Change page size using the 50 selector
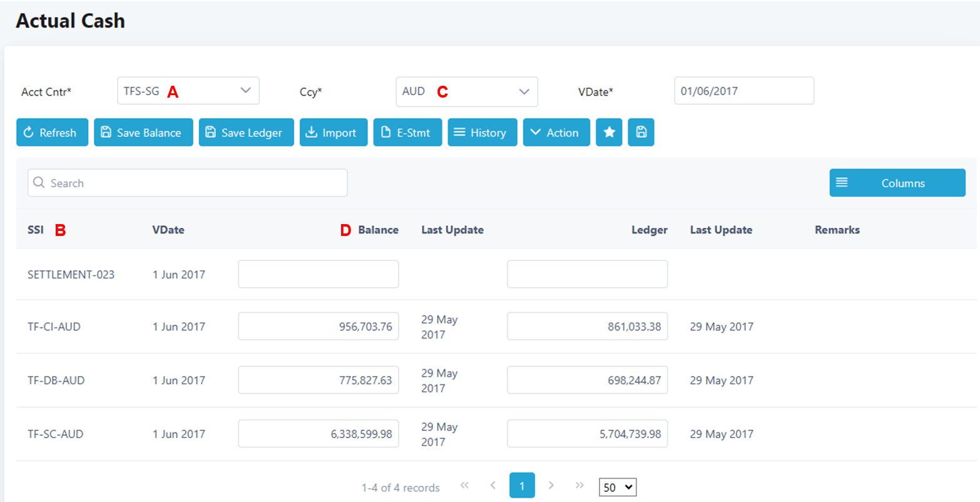This screenshot has height=502, width=980. 617,487
